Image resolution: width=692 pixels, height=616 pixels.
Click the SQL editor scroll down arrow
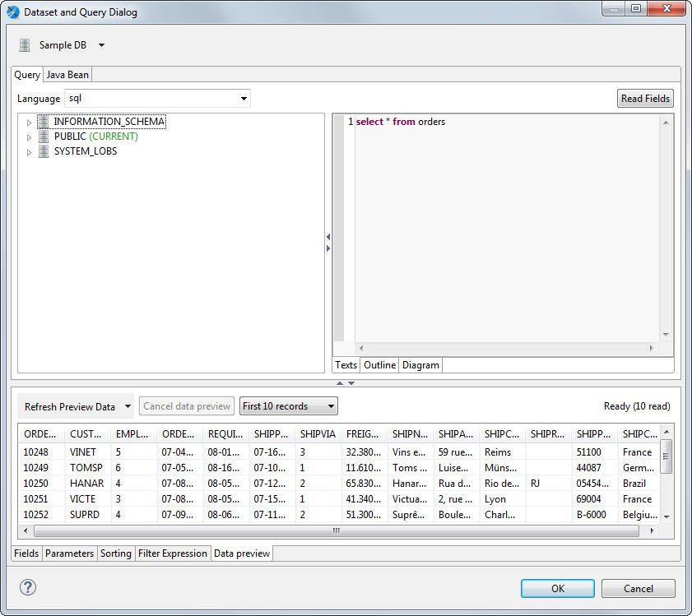[666, 335]
